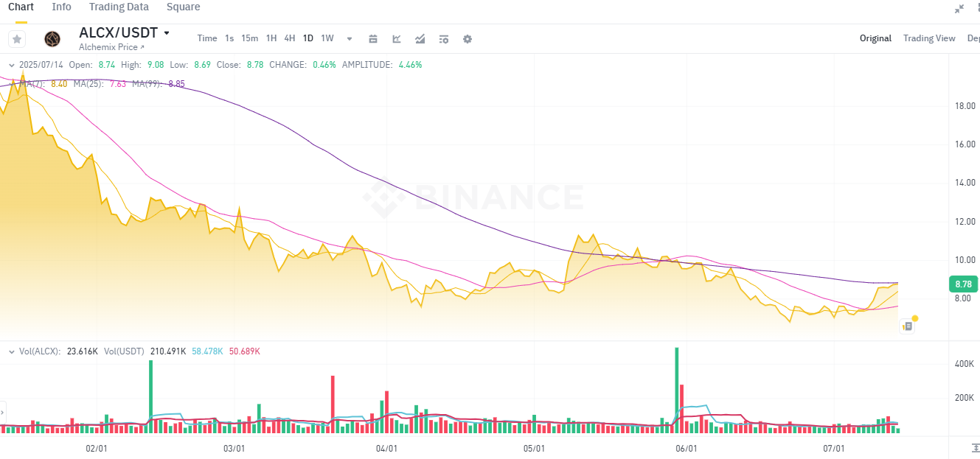Click the 400K volume axis label
This screenshot has height=459, width=980.
pos(966,364)
